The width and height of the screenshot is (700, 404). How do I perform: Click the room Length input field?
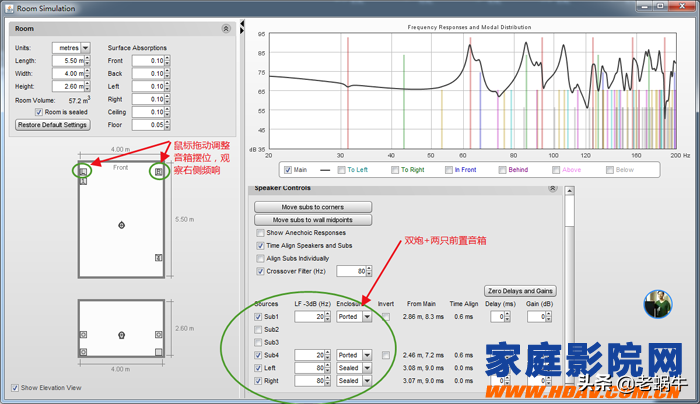pos(71,60)
